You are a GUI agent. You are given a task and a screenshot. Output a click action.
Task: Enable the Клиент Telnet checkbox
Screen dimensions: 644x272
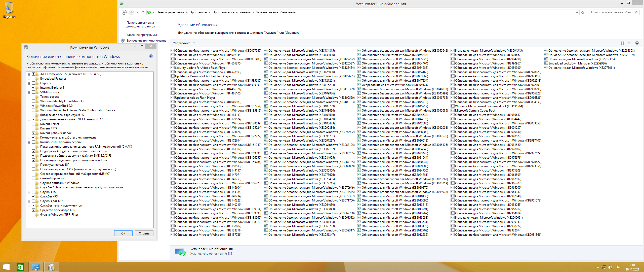[33, 124]
